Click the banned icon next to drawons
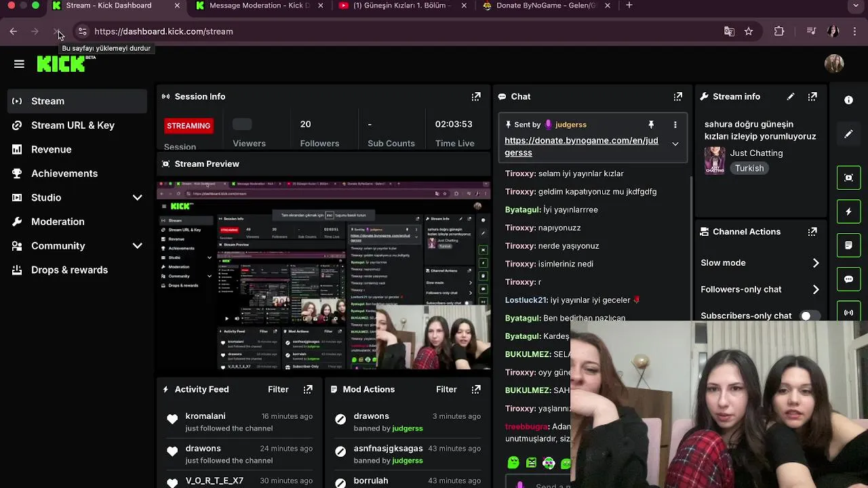The height and width of the screenshot is (488, 868). click(340, 420)
